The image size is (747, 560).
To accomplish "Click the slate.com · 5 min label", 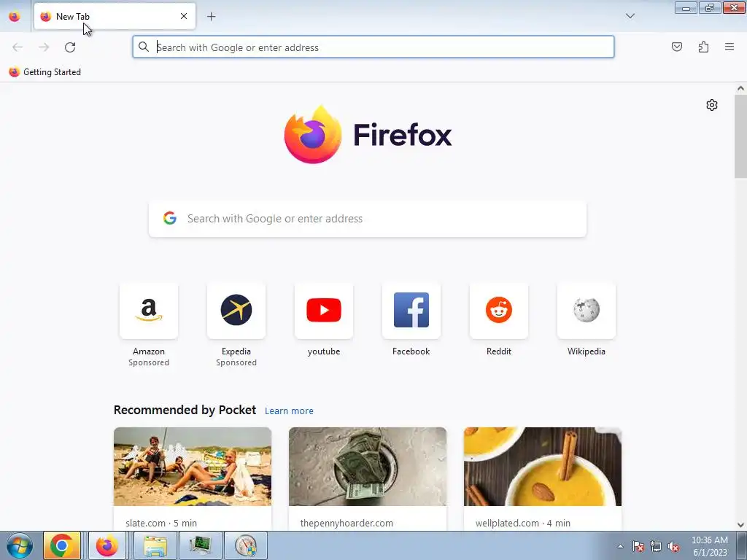I will (161, 523).
